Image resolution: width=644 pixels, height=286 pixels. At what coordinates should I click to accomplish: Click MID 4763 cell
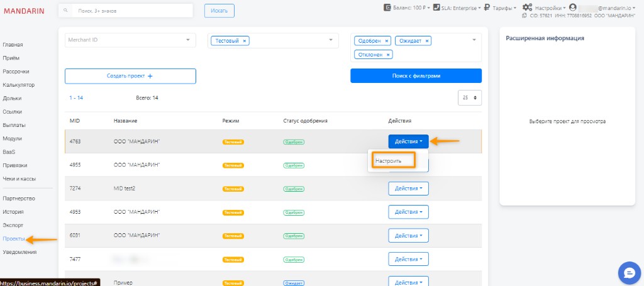click(x=75, y=141)
